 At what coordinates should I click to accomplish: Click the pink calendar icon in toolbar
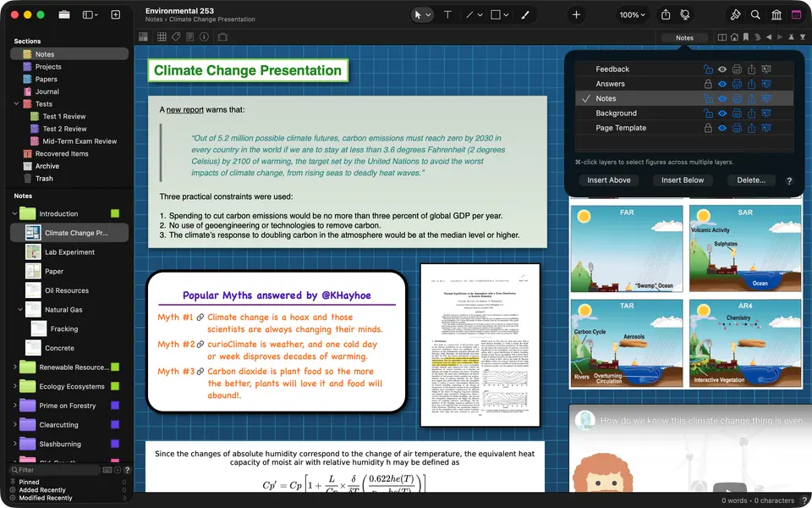[797, 14]
